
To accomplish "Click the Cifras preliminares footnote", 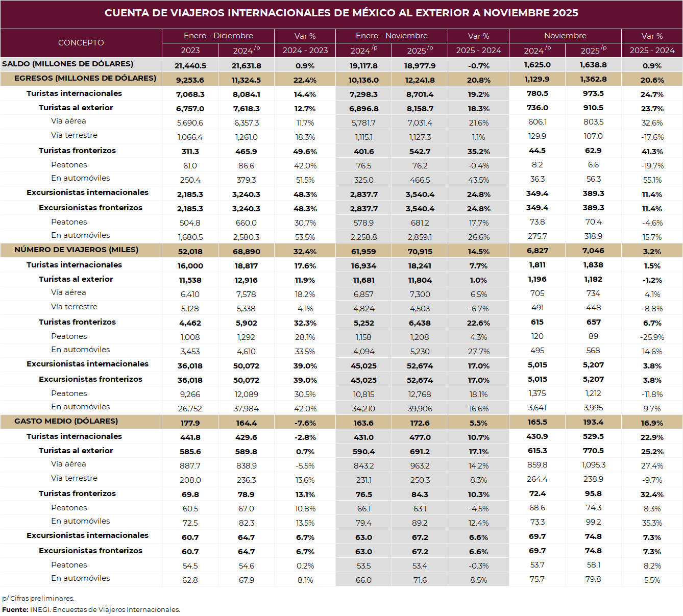I will pos(38,598).
